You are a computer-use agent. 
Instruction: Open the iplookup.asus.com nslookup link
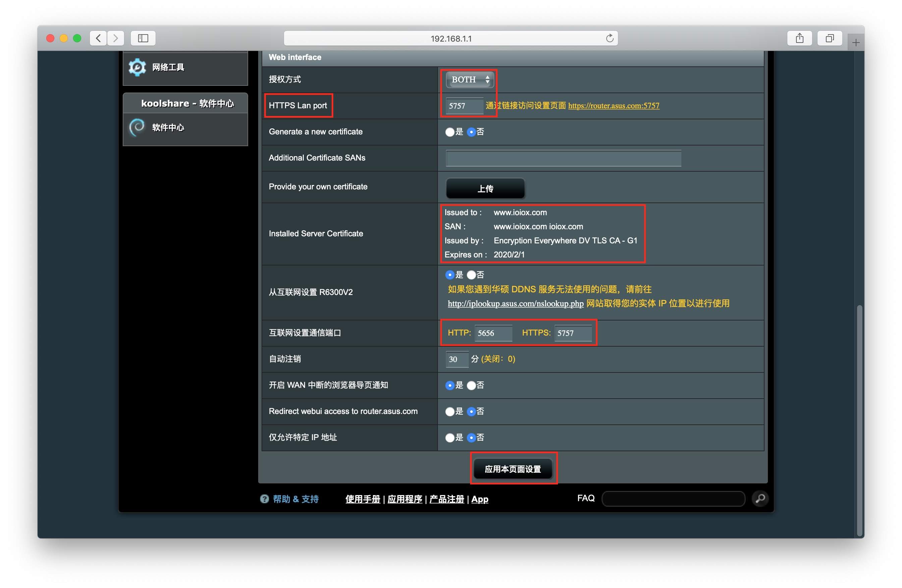tap(515, 304)
